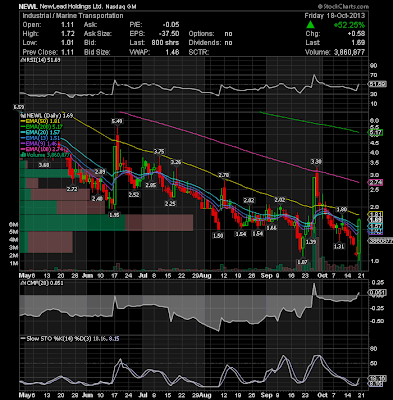Click the green 5.17 EMA axis tag
Viewport: 393px width, 400px height.
point(376,133)
